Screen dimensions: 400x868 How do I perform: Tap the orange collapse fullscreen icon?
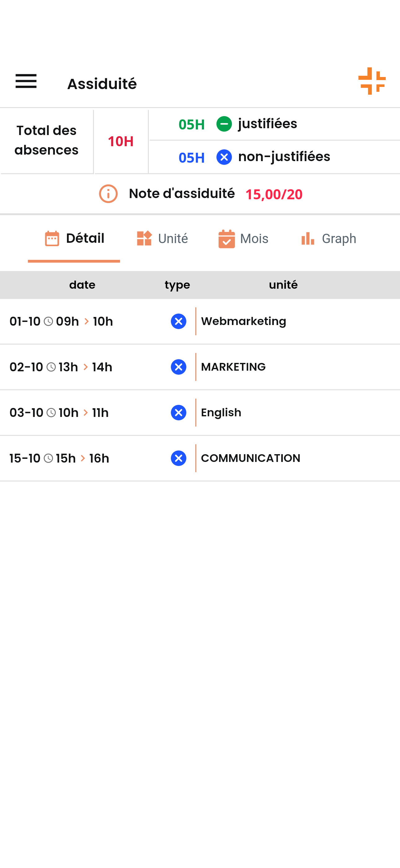372,81
